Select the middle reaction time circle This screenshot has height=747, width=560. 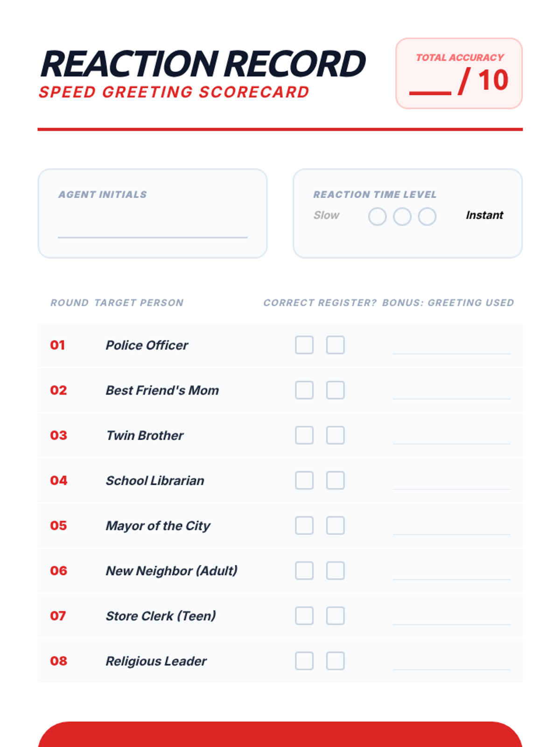[402, 217]
